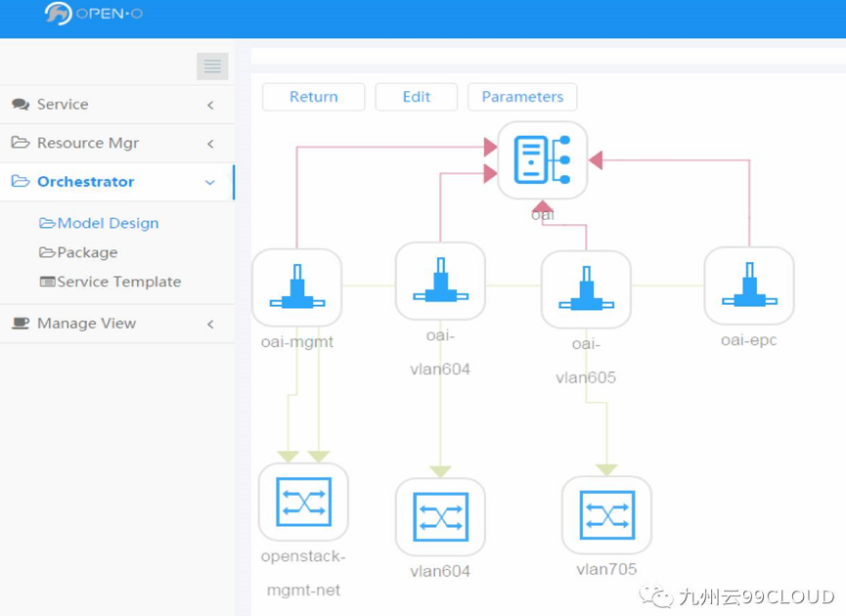The height and width of the screenshot is (616, 846).
Task: Expand the Manage View chevron
Action: (x=210, y=324)
